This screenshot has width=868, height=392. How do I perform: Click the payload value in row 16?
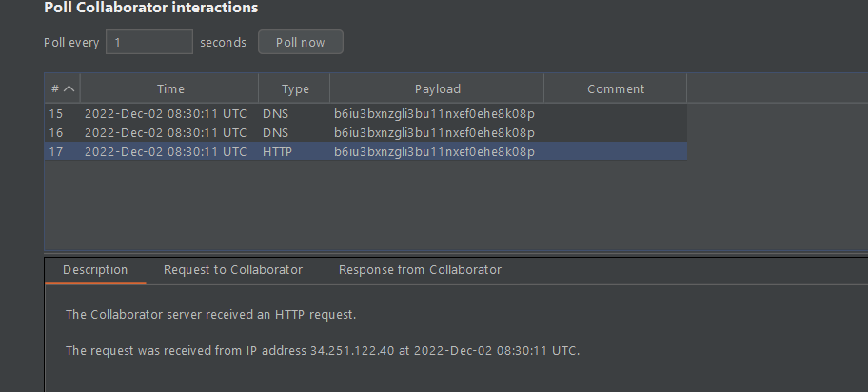434,132
